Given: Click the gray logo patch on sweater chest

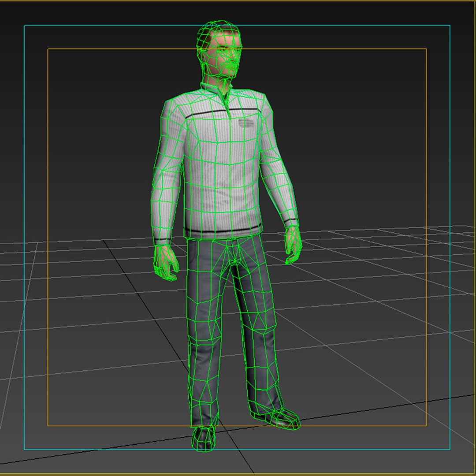Looking at the screenshot, I should (245, 124).
